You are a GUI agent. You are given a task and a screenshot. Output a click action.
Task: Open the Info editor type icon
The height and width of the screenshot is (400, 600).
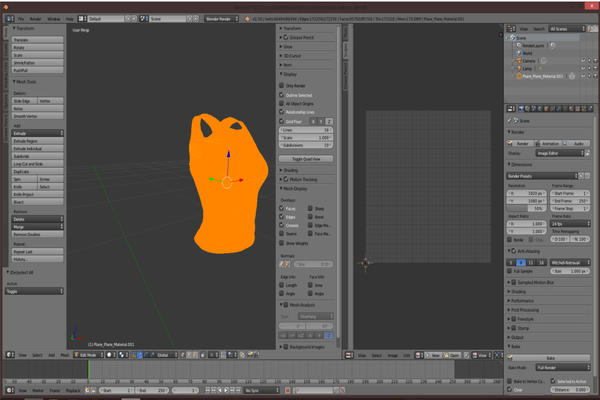point(10,18)
